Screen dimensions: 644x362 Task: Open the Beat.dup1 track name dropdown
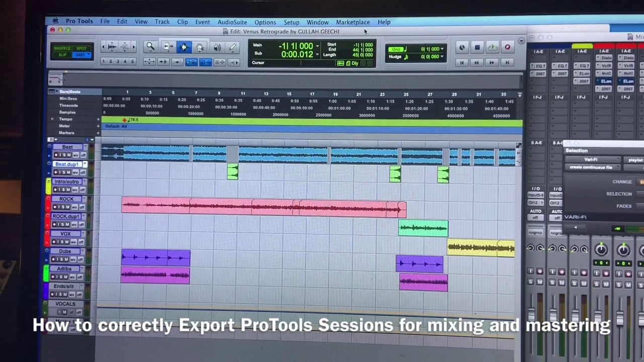(85, 164)
